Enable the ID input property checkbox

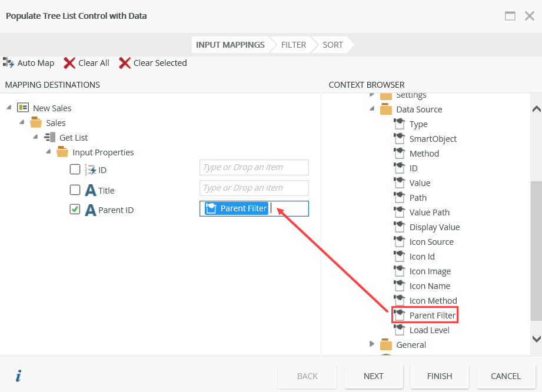(x=75, y=170)
